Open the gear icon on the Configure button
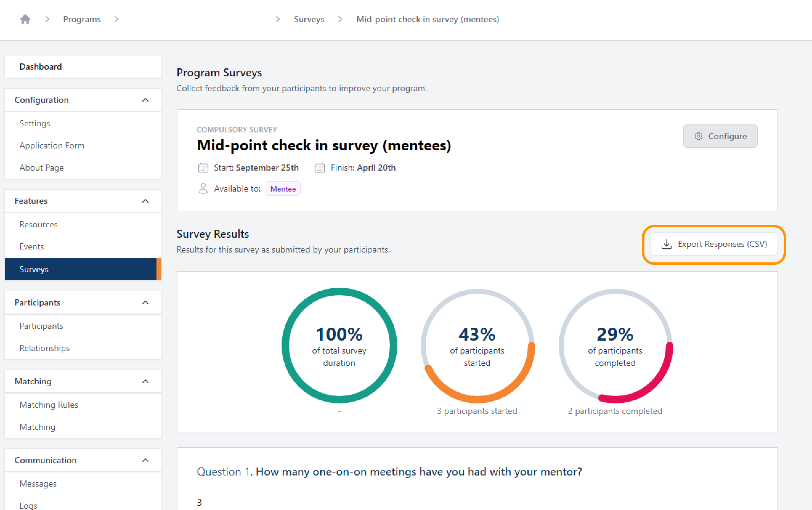This screenshot has height=510, width=812. pos(698,136)
